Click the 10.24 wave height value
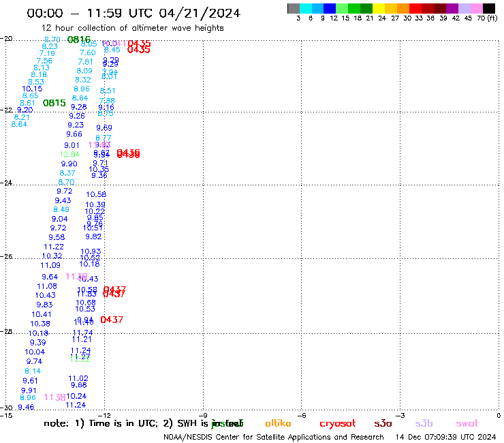This screenshot has height=443, width=504. point(76,397)
